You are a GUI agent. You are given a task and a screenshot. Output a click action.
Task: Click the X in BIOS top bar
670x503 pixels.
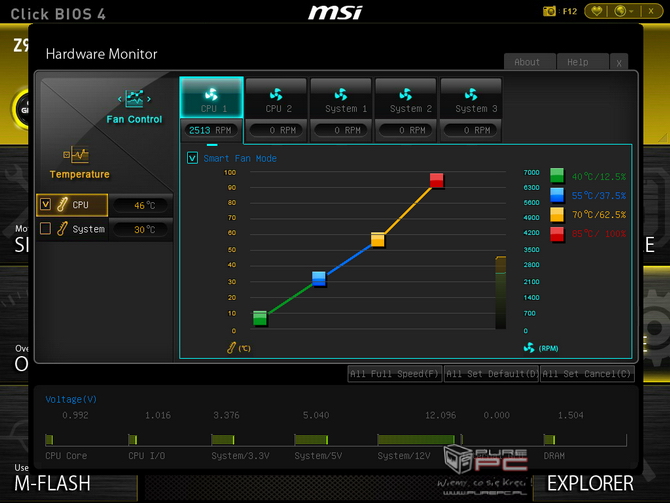click(651, 11)
